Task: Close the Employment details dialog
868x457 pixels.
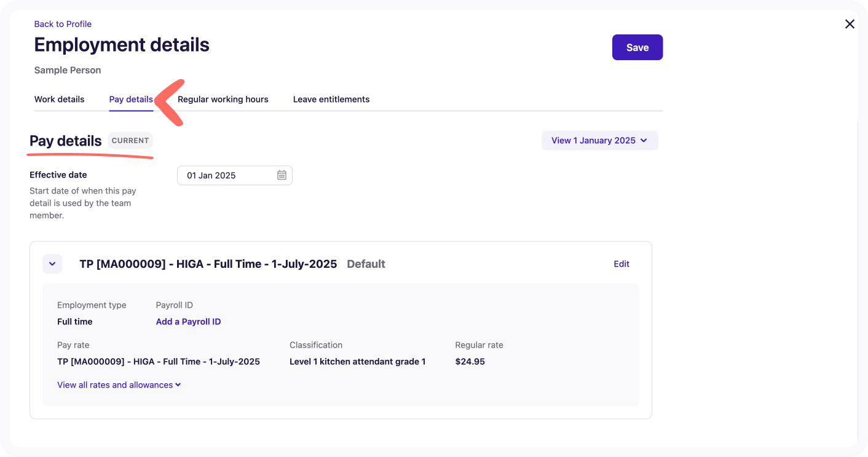Action: tap(850, 24)
